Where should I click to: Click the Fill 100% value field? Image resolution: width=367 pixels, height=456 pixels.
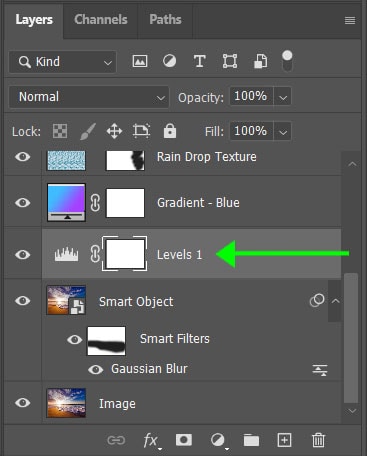pyautogui.click(x=251, y=131)
